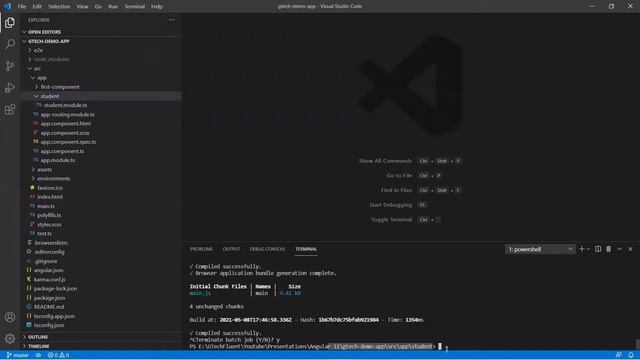
Task: Open app.component.spec.ts file
Action: (68, 142)
